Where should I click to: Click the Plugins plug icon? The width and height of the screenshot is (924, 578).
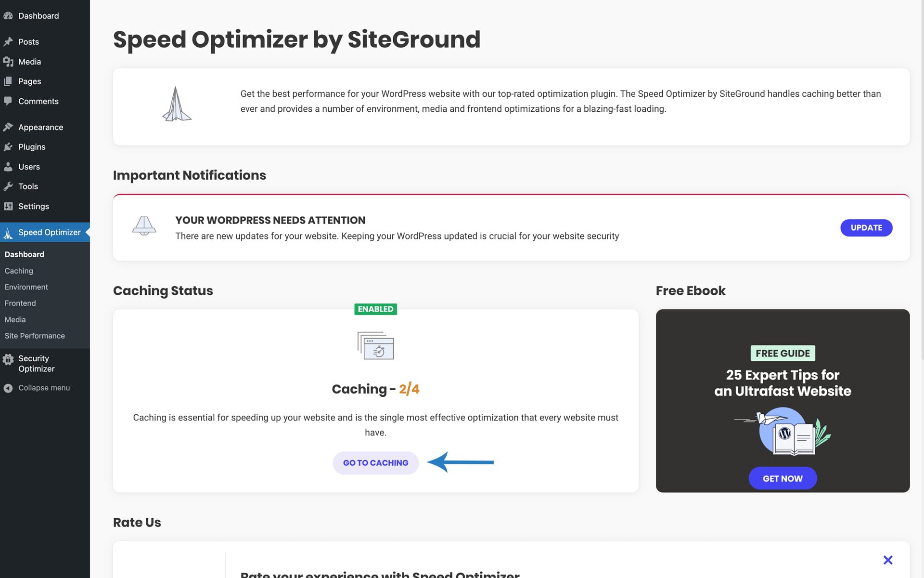click(8, 147)
